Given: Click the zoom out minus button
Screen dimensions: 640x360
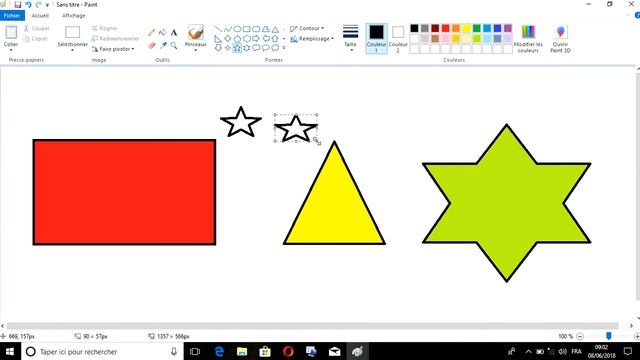Looking at the screenshot, I should pos(580,336).
